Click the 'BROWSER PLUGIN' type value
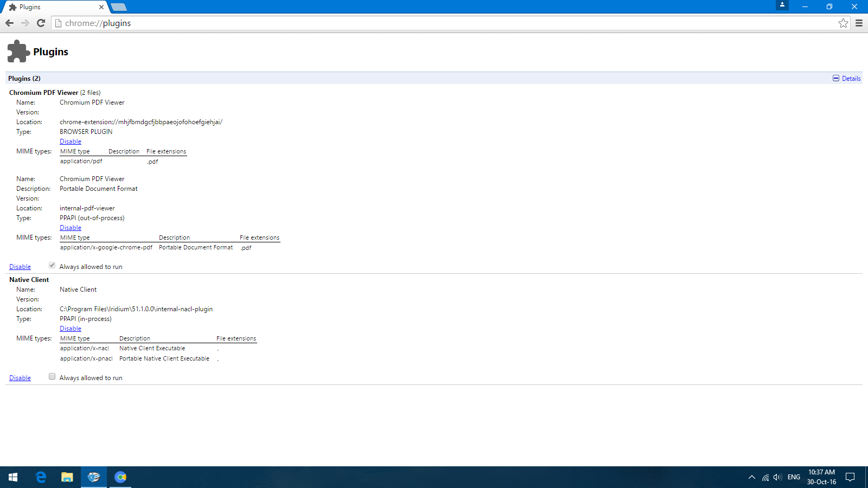 pyautogui.click(x=86, y=132)
